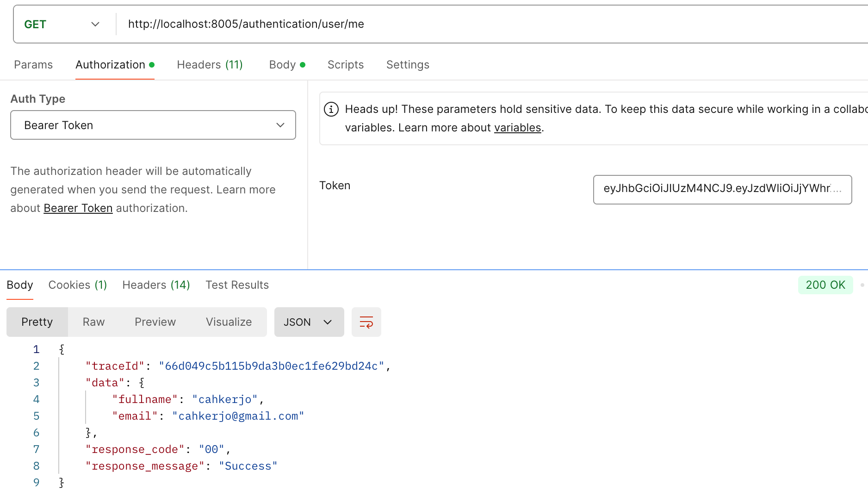
Task: Select the response Body tab
Action: (20, 285)
